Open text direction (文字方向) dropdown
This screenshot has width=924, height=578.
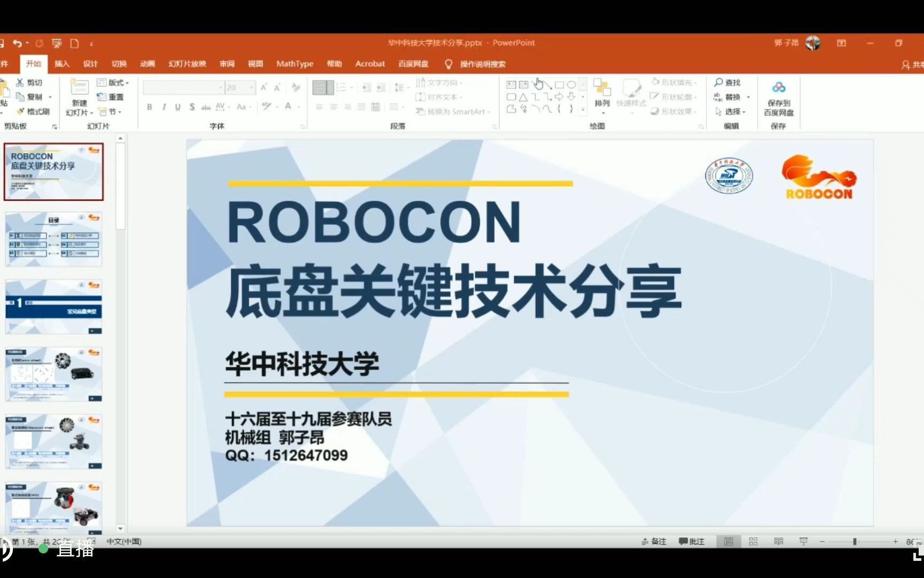(438, 82)
